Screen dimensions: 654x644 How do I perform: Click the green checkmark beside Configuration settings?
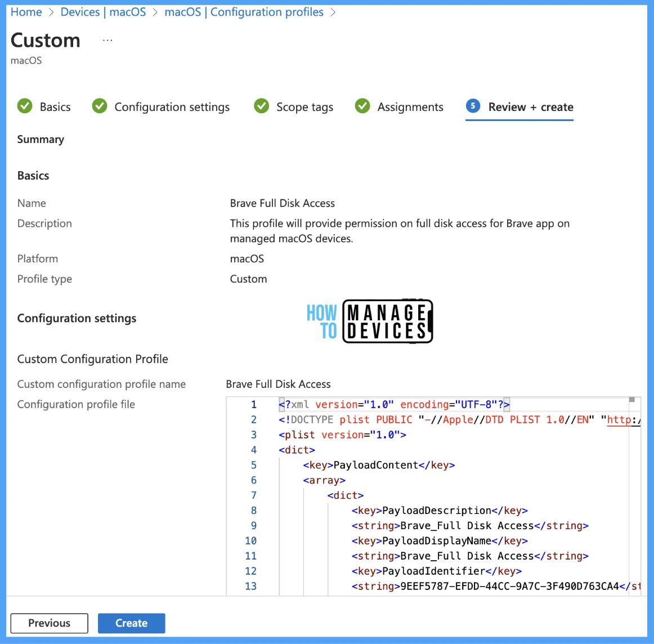coord(100,106)
